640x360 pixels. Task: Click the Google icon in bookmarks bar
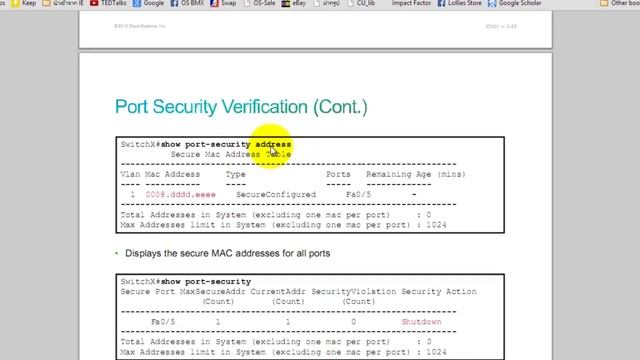137,3
